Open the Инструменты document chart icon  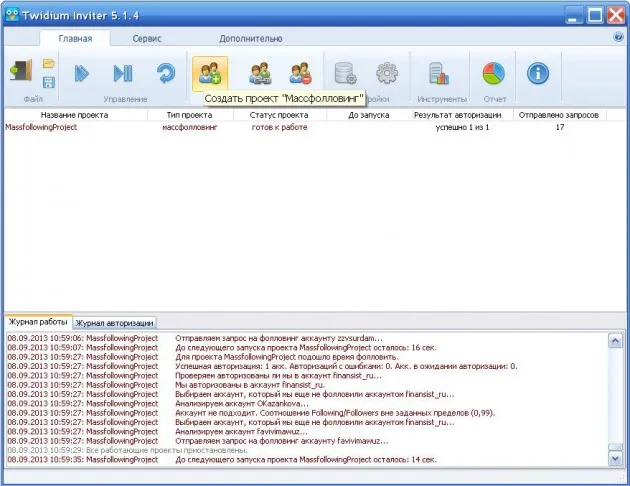(439, 74)
